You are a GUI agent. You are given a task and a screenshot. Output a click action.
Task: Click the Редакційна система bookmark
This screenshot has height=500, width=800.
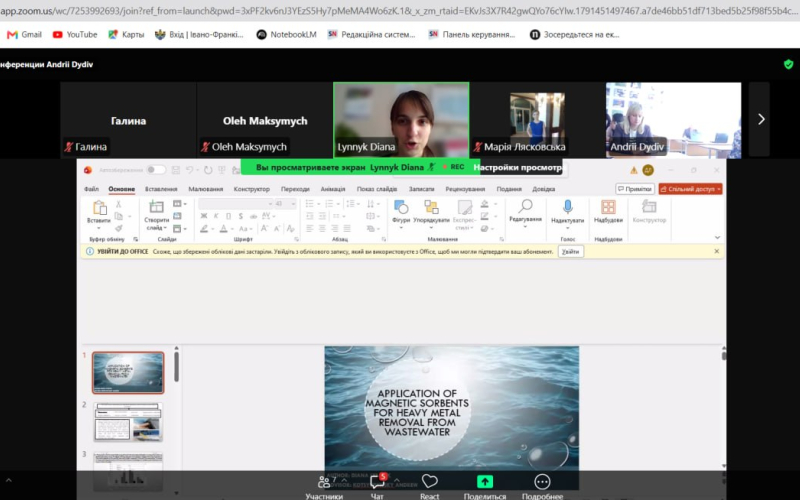coord(371,35)
